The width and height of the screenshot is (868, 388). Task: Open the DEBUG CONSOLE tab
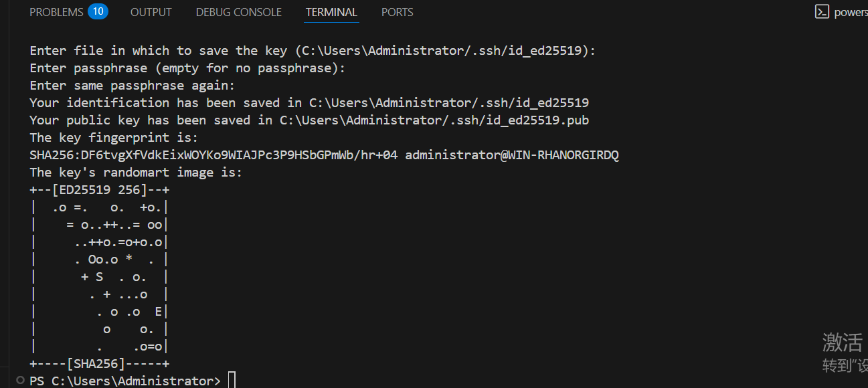point(238,11)
